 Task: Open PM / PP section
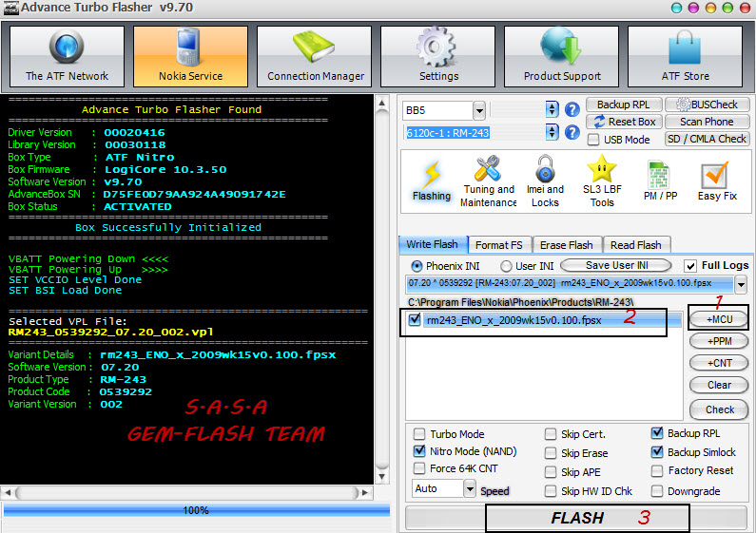(x=660, y=181)
